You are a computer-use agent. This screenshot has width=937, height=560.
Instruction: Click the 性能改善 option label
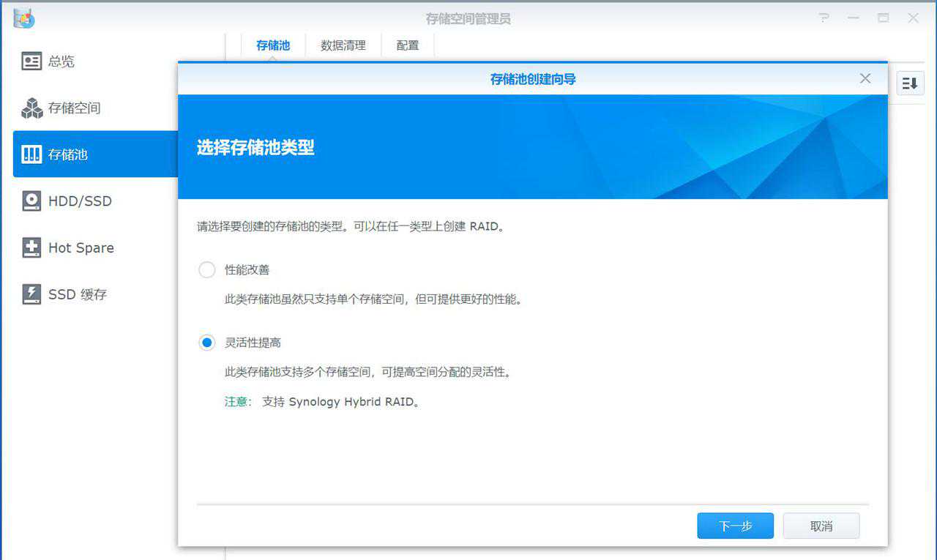tap(247, 270)
